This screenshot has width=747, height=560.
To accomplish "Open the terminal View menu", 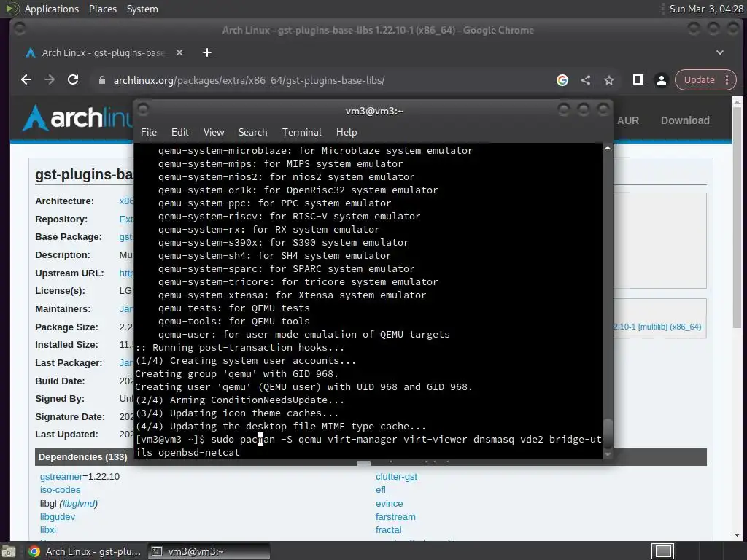I will coord(214,133).
